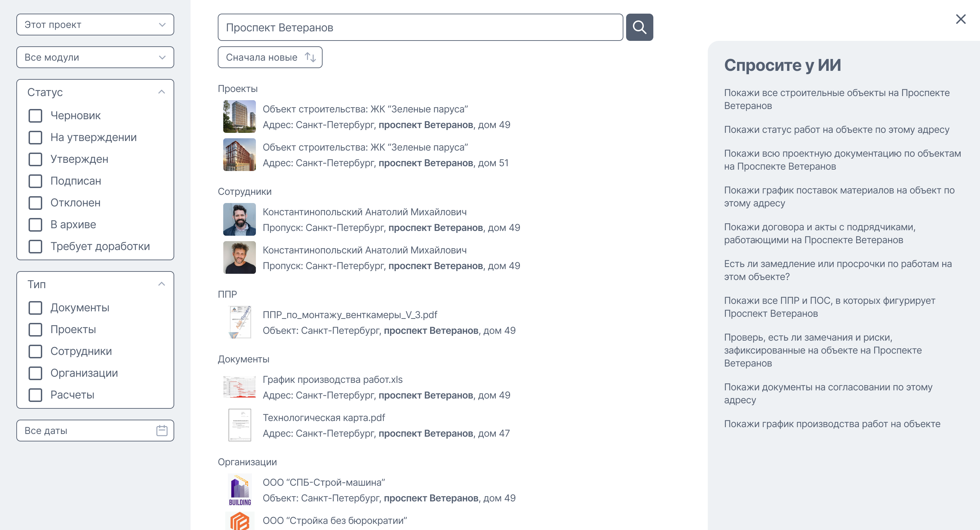Open ППР ventilation chamber PDF thumbnail
980x530 pixels.
(239, 322)
